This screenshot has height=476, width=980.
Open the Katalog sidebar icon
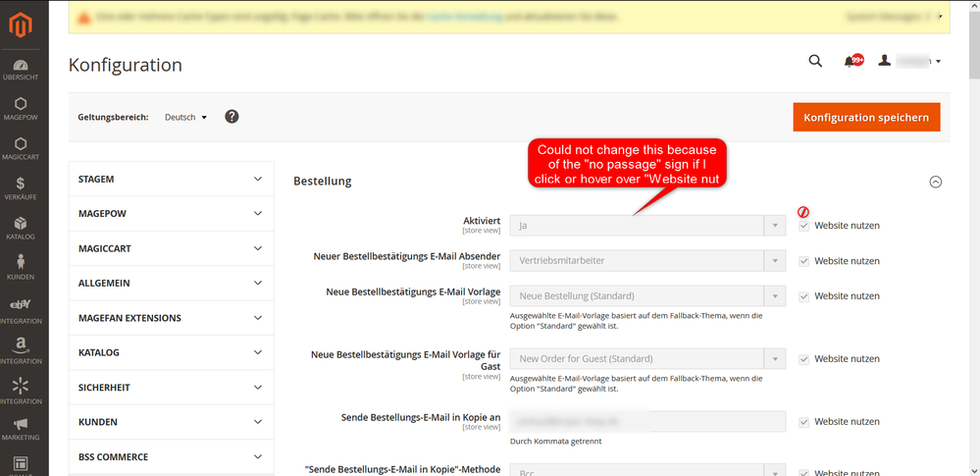click(x=21, y=227)
